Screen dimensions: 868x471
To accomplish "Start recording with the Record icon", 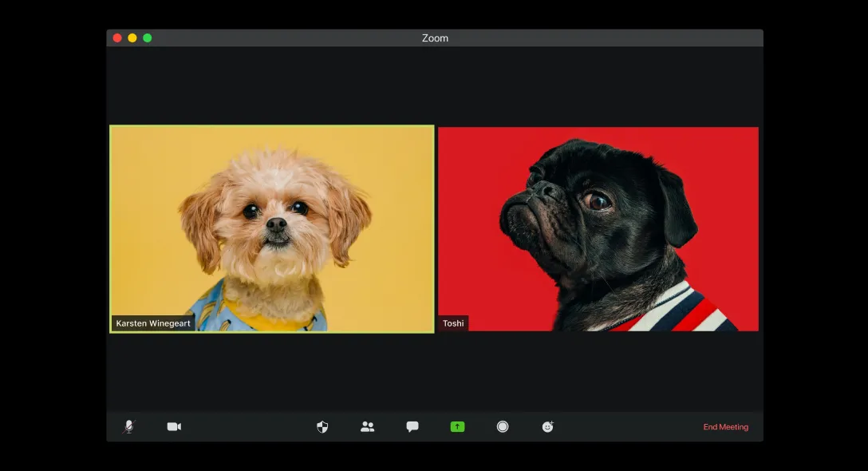I will [x=503, y=426].
